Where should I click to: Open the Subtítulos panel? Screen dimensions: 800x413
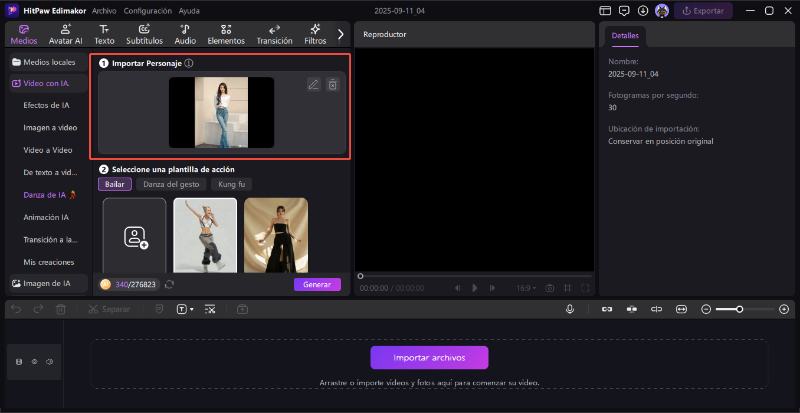(x=144, y=35)
